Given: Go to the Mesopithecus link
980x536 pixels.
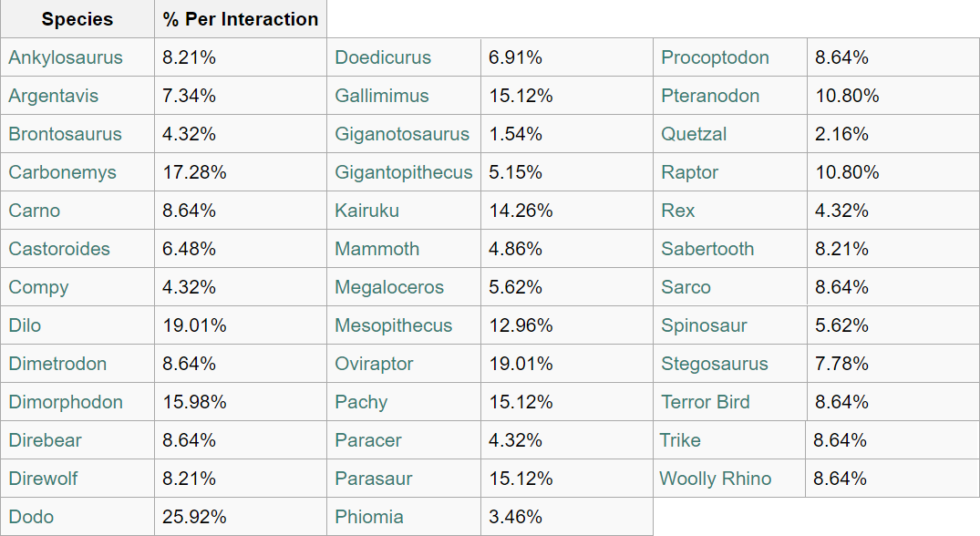Looking at the screenshot, I should pyautogui.click(x=394, y=325).
